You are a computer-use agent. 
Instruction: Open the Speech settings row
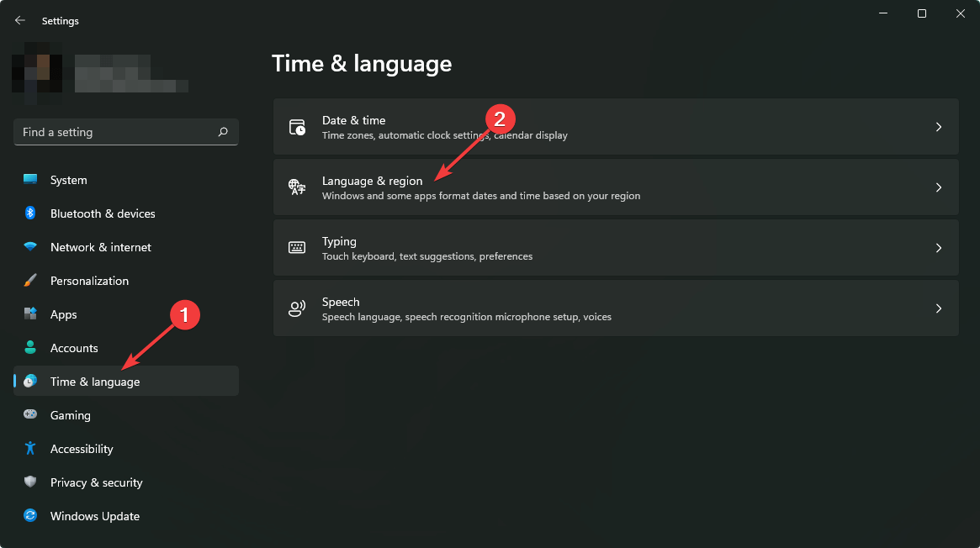pyautogui.click(x=614, y=308)
